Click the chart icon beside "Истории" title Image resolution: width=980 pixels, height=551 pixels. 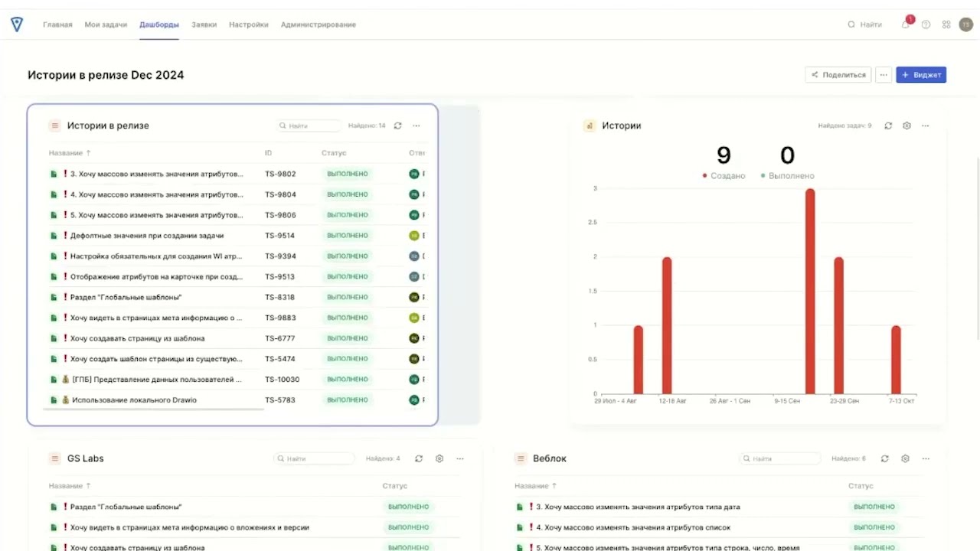click(x=590, y=126)
